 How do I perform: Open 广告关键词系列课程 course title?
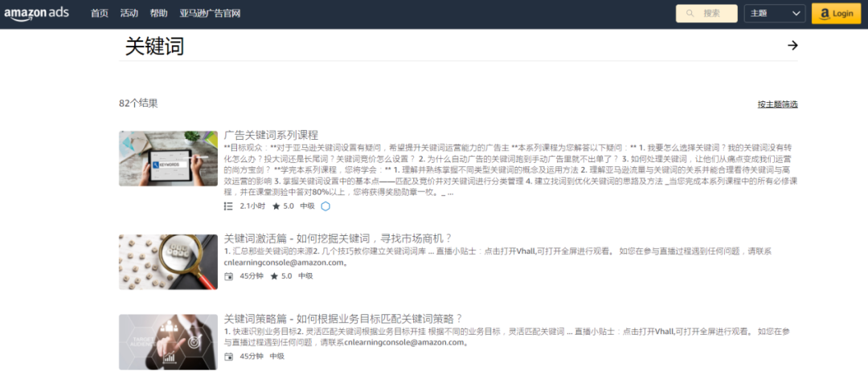pos(272,135)
